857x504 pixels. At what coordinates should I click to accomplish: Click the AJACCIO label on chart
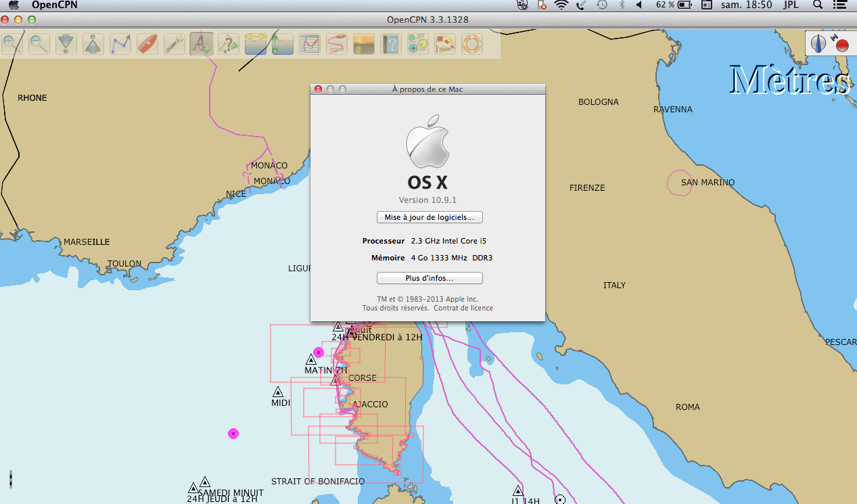point(370,405)
